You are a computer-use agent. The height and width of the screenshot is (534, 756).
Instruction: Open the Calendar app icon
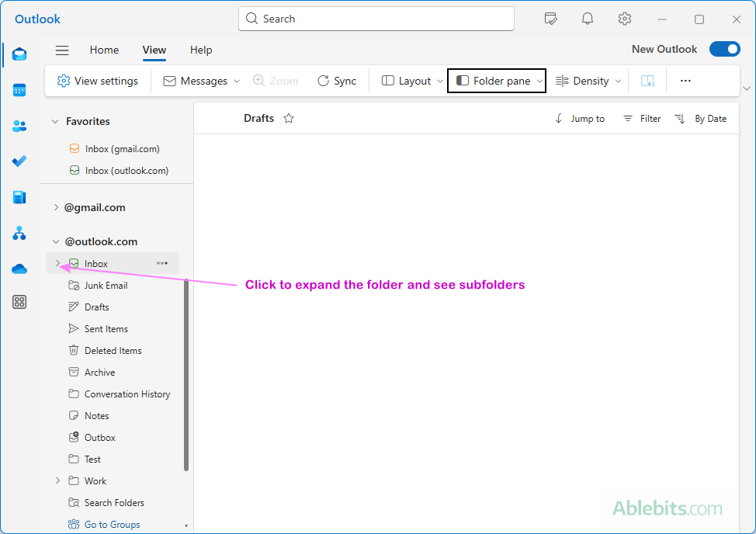[x=19, y=90]
